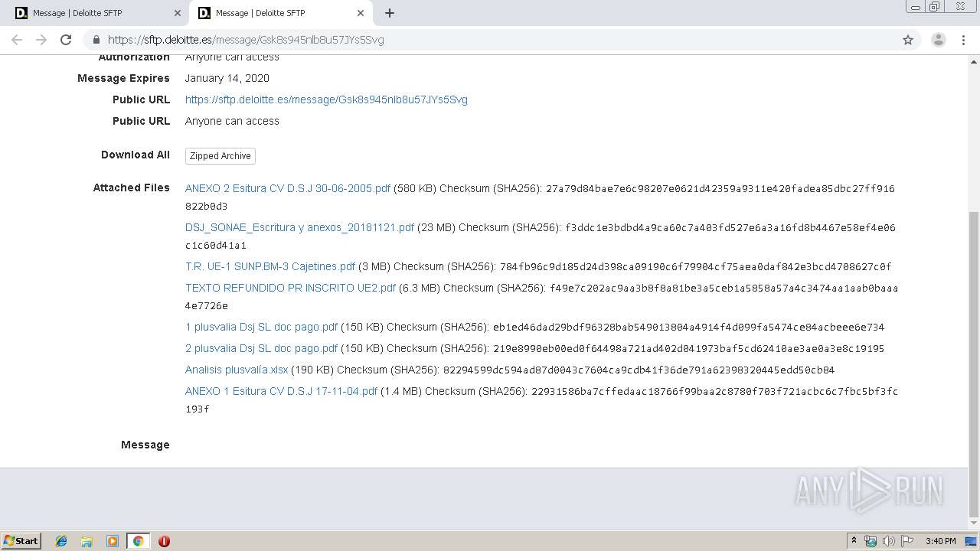Click the Show Desktop strip at the taskbar edge

click(972, 541)
